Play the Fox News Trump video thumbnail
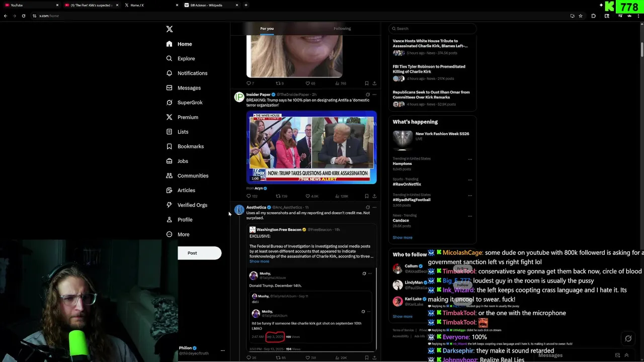 point(311,147)
